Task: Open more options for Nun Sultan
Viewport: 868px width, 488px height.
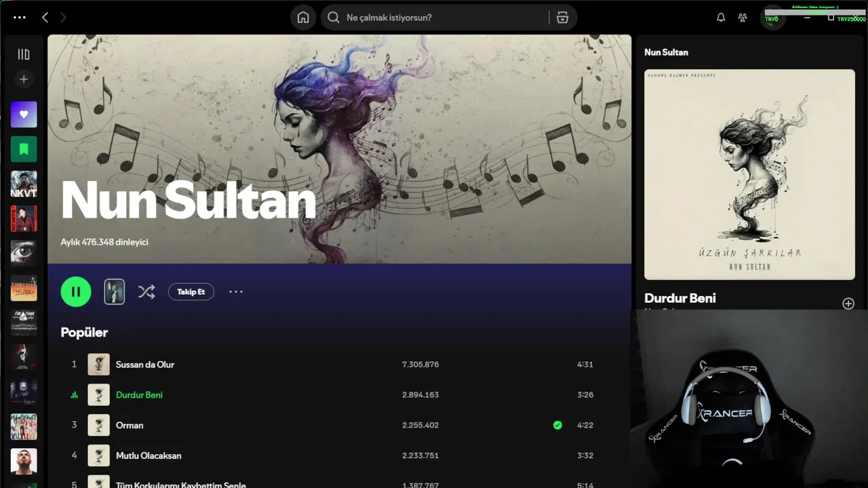Action: coord(235,291)
